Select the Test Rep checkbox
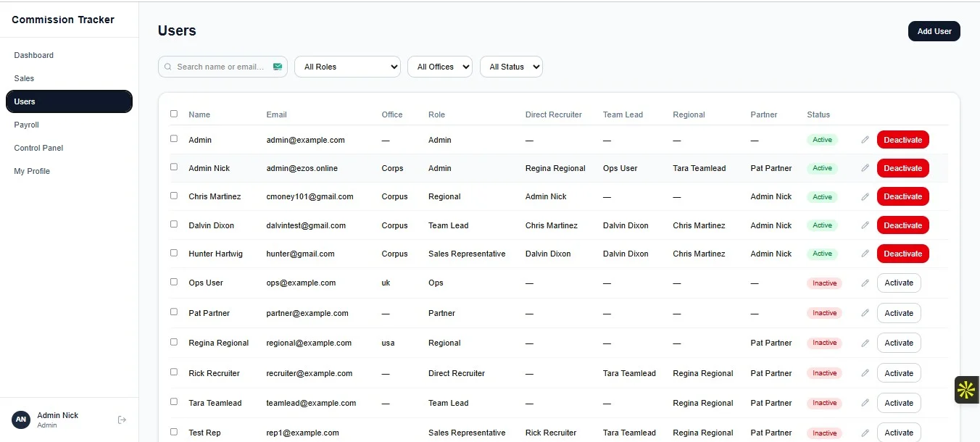Image resolution: width=980 pixels, height=442 pixels. coord(174,432)
